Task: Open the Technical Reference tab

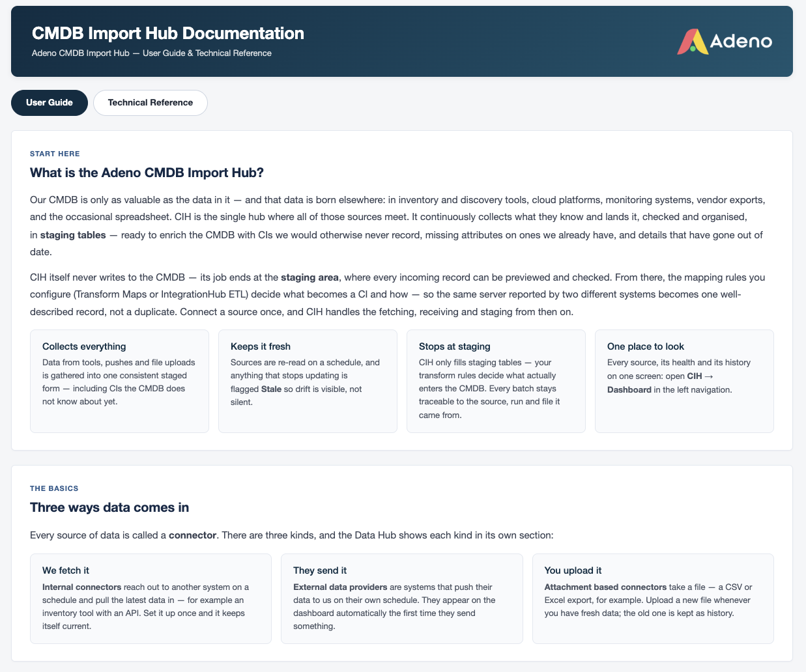Action: 151,103
